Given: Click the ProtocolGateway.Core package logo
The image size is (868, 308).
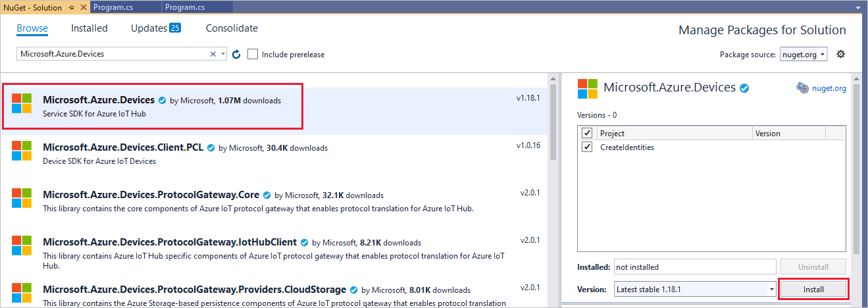Looking at the screenshot, I should (22, 198).
